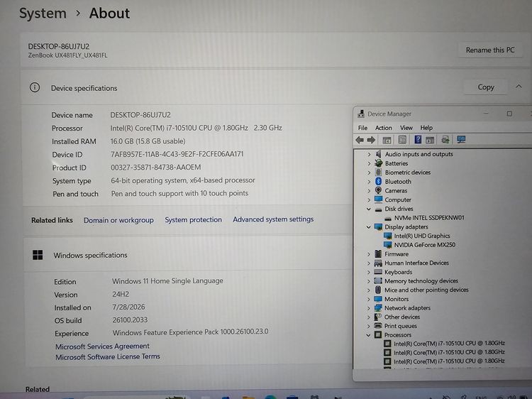Select the Device ID value 7AFB957E-11AB-4C43-9E2F-F2CFE06AA171
532x399 pixels.
click(177, 154)
